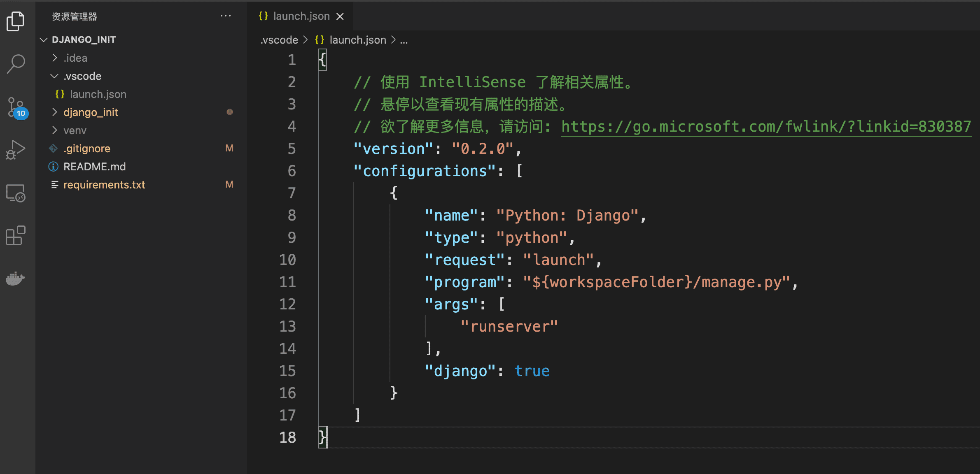Image resolution: width=980 pixels, height=474 pixels.
Task: Click the "configurations" key
Action: point(425,171)
